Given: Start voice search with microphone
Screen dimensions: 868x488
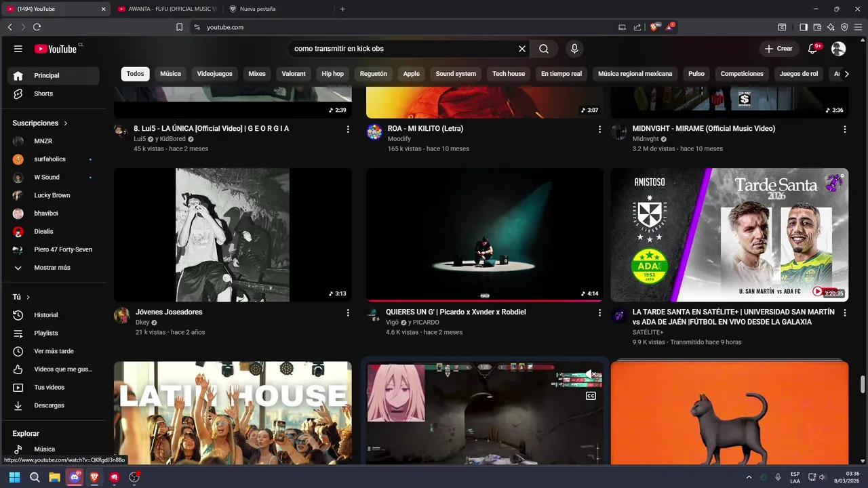Looking at the screenshot, I should click(x=574, y=49).
